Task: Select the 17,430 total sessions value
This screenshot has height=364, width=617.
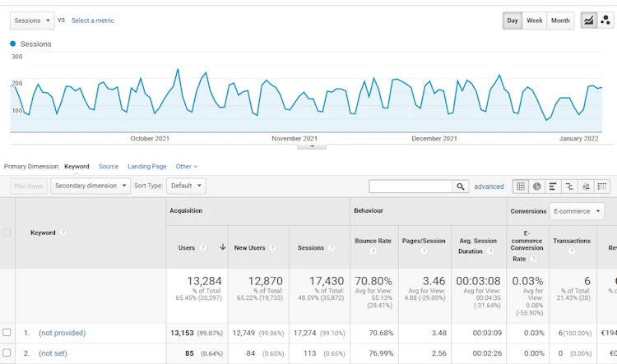Action: tap(327, 281)
